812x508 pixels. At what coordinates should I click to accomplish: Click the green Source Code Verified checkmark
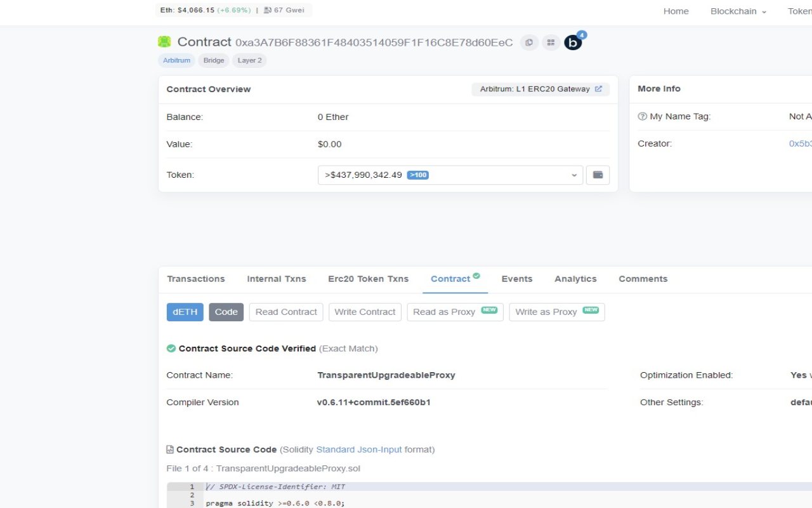(171, 349)
